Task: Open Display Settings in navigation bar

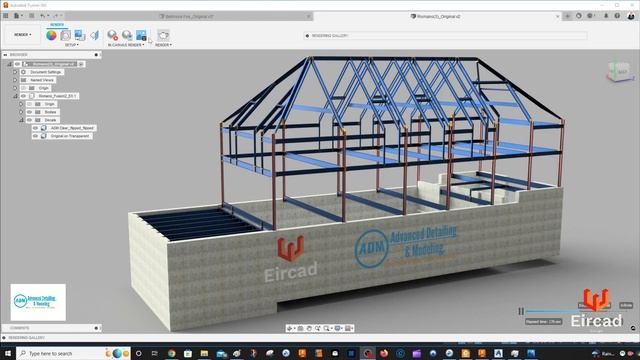Action: coord(338,328)
